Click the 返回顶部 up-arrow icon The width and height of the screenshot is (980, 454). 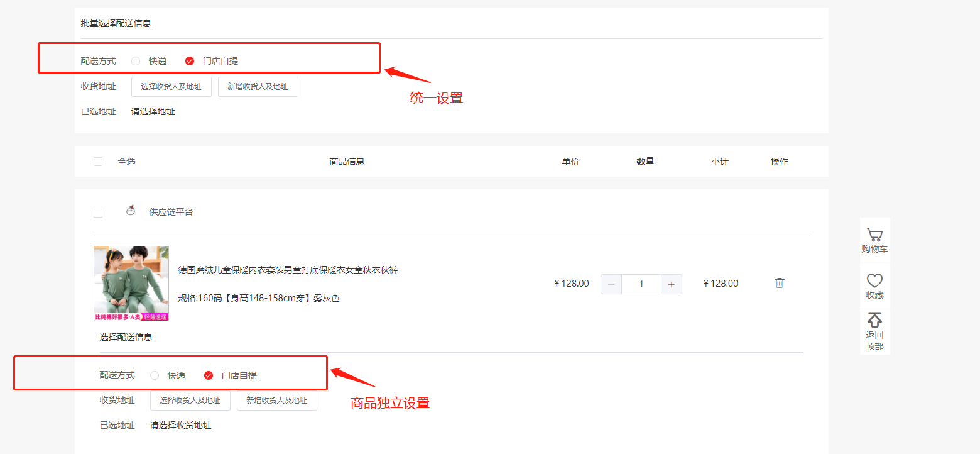click(x=874, y=320)
